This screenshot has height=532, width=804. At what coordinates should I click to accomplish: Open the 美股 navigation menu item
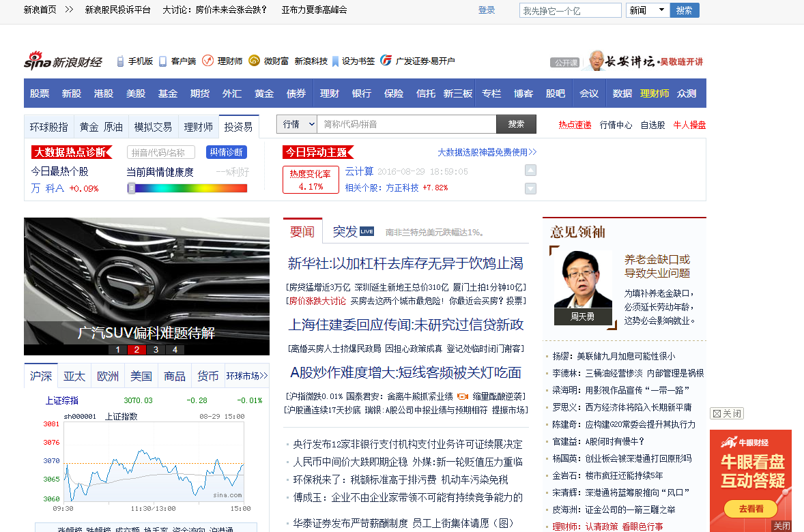(136, 92)
